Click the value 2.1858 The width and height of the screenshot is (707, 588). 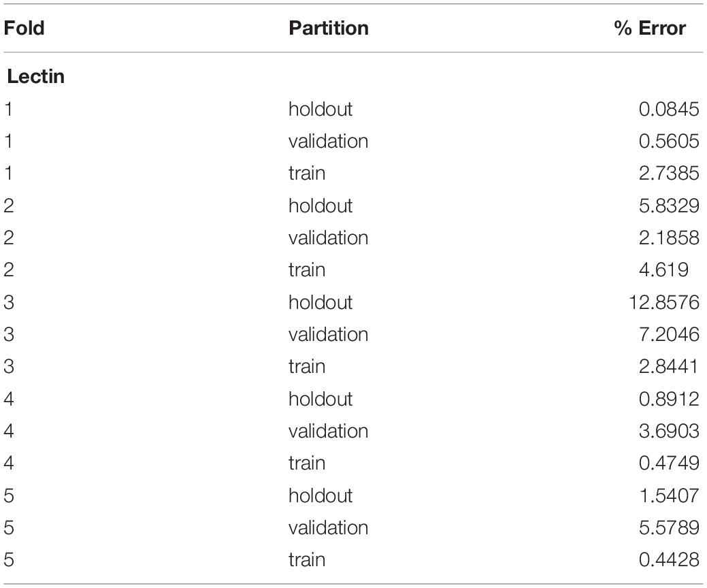tap(669, 238)
